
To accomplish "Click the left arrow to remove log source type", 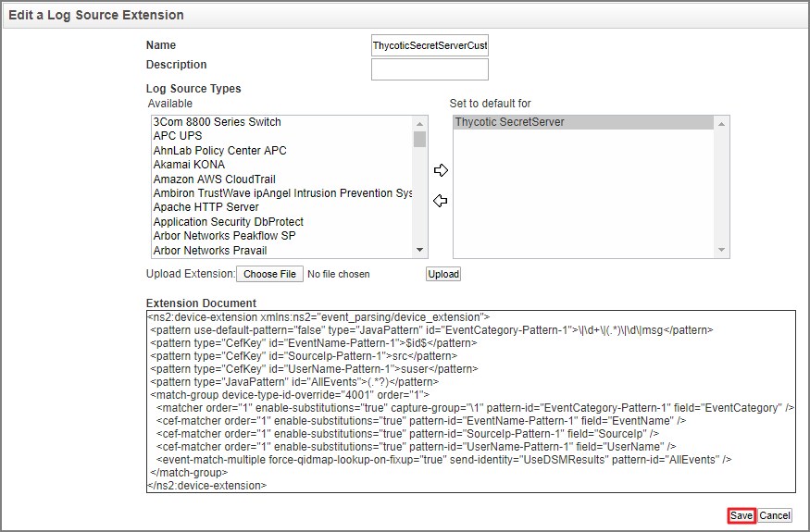I will coord(440,201).
